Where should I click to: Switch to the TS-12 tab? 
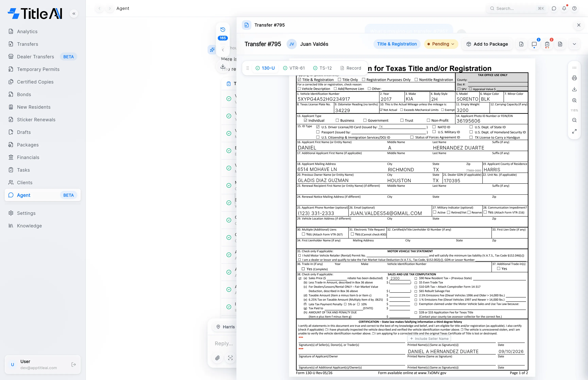pyautogui.click(x=323, y=68)
